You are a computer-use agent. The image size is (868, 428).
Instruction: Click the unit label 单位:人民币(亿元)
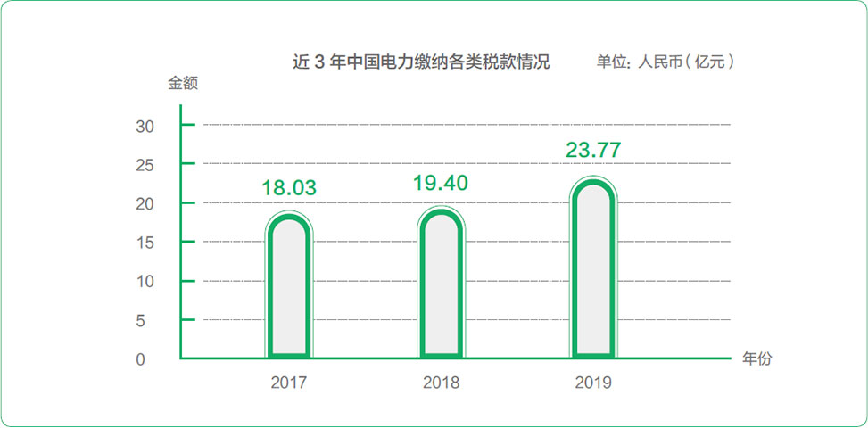666,62
